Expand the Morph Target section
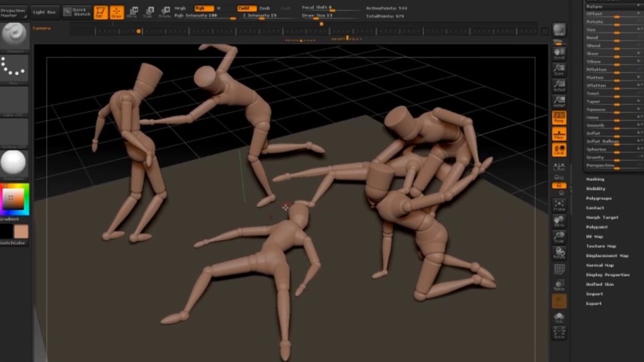Viewport: 644px width, 362px height. (x=602, y=217)
